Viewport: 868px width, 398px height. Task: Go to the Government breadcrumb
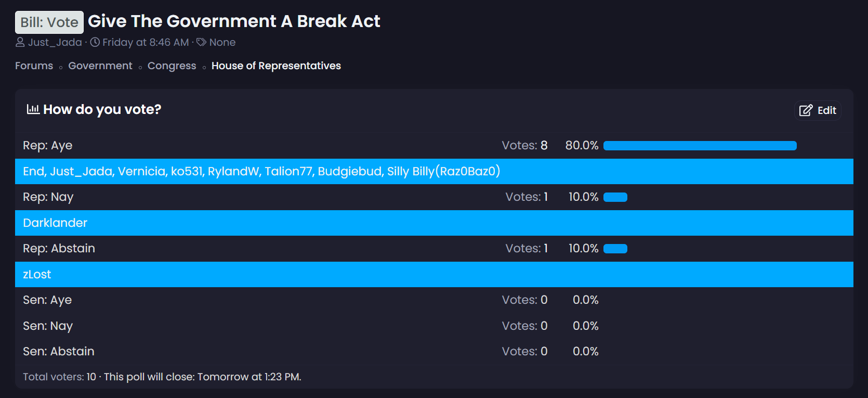click(100, 66)
